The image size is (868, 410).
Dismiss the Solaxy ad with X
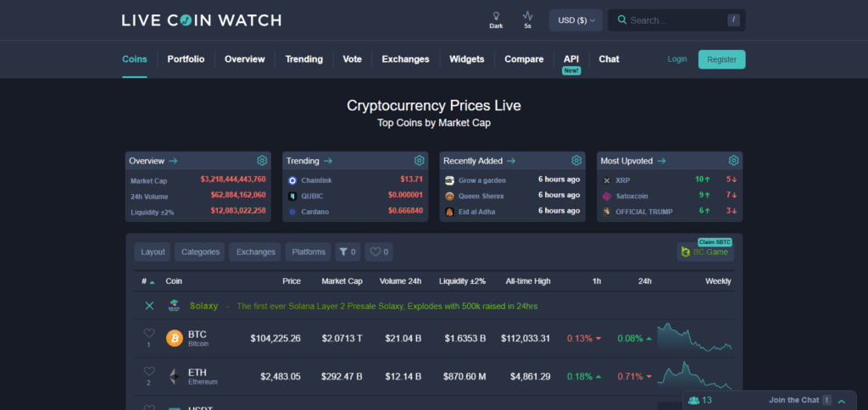pos(150,306)
